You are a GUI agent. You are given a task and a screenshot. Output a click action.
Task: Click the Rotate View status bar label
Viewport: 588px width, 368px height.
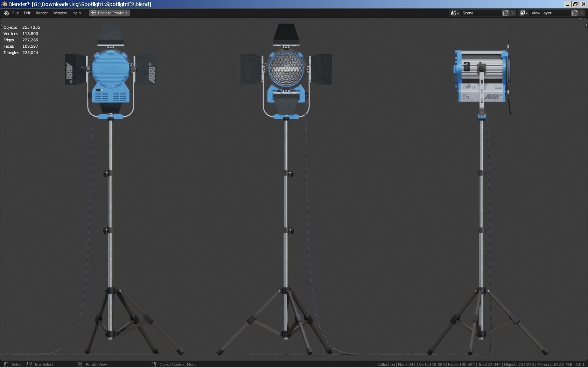click(96, 364)
